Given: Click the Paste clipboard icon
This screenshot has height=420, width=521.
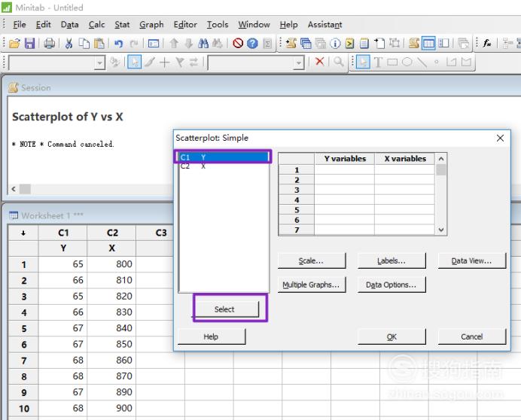Looking at the screenshot, I should pyautogui.click(x=99, y=43).
